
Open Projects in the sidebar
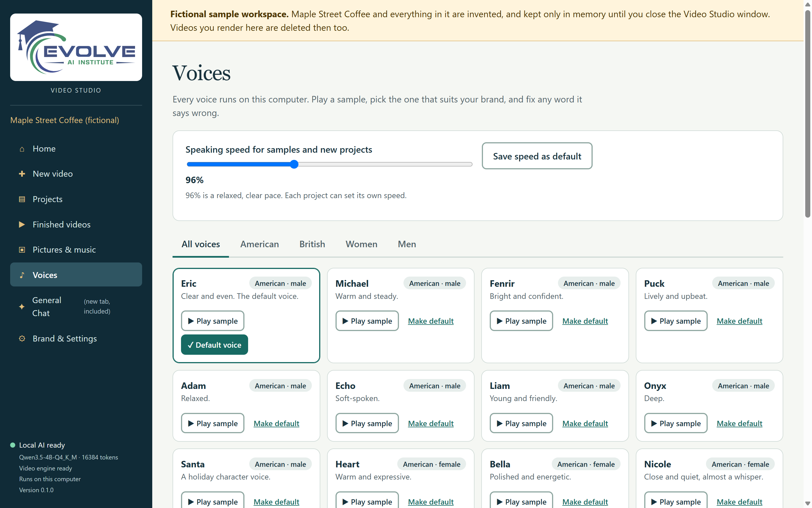pos(76,199)
